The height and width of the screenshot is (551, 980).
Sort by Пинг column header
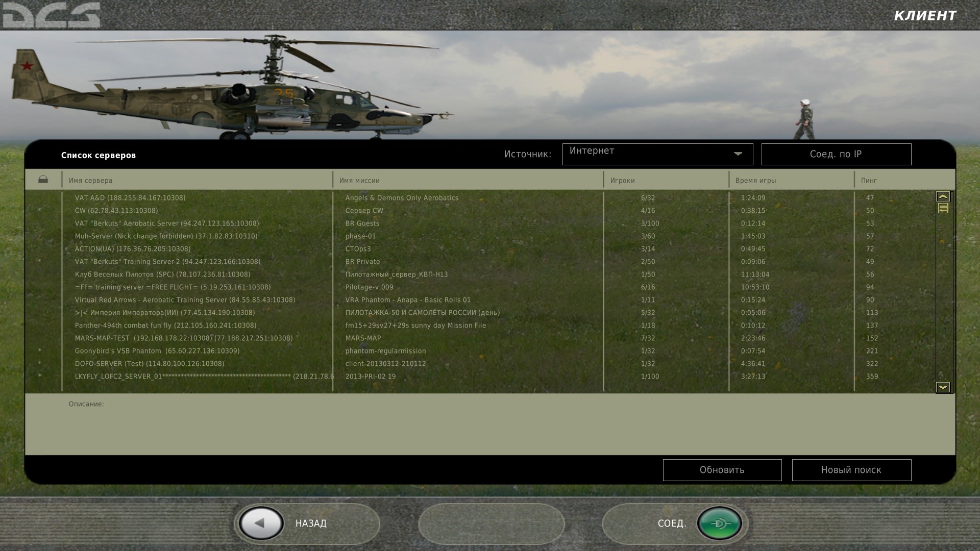869,181
